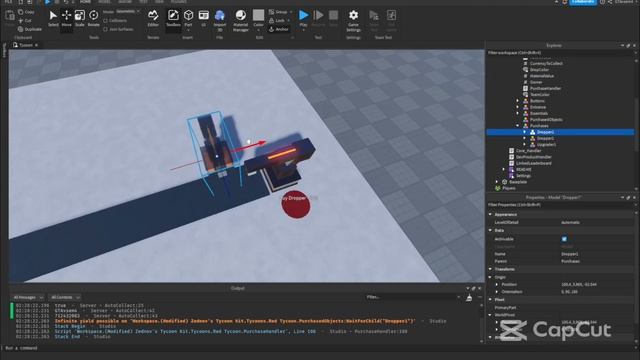640x360 pixels.
Task: Activate the Move tool
Action: 67,18
